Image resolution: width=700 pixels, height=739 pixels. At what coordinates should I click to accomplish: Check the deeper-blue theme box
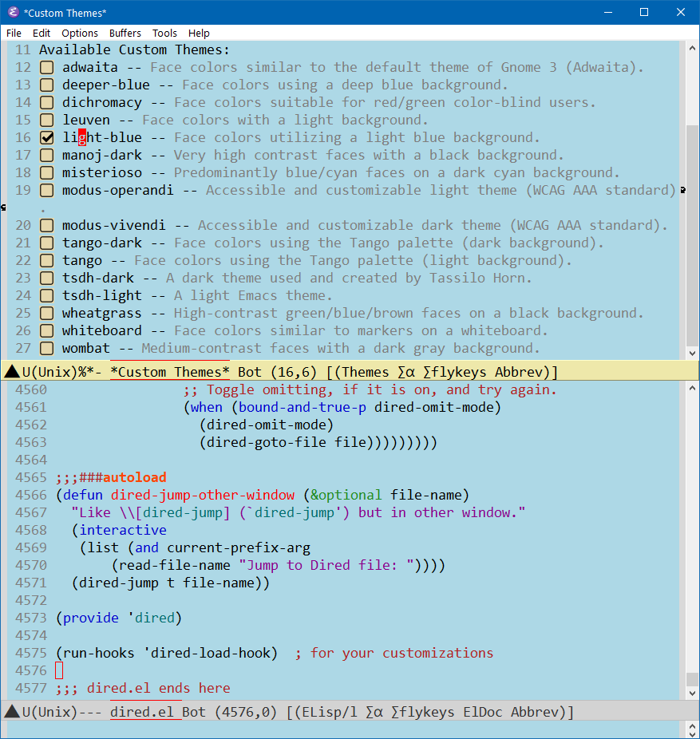click(46, 85)
